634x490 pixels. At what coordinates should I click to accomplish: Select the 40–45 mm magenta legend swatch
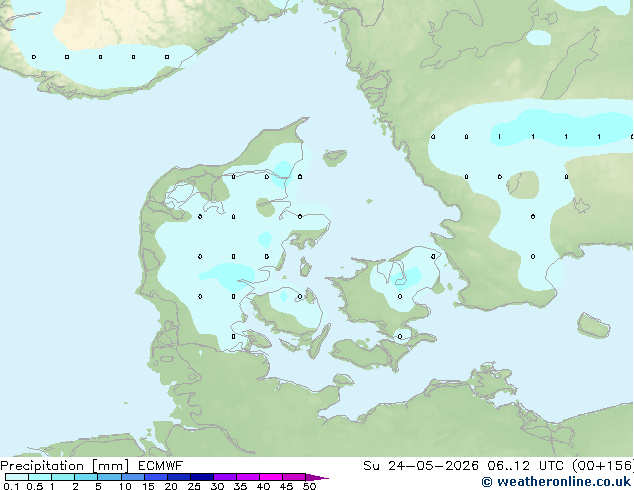point(271,477)
